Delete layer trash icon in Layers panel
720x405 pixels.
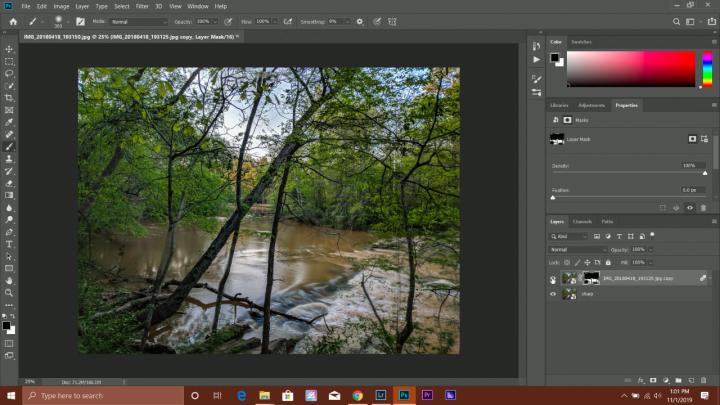[703, 380]
